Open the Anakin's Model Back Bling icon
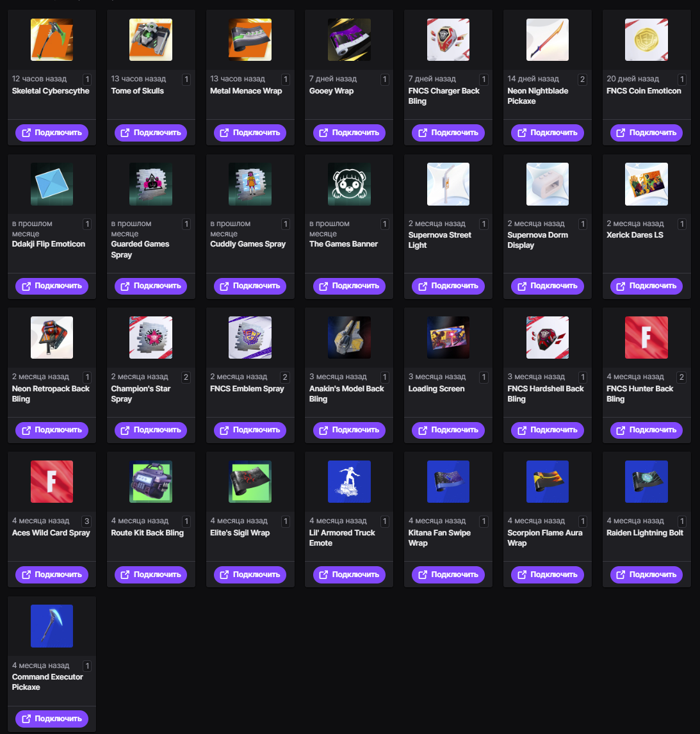The image size is (700, 734). pyautogui.click(x=349, y=338)
